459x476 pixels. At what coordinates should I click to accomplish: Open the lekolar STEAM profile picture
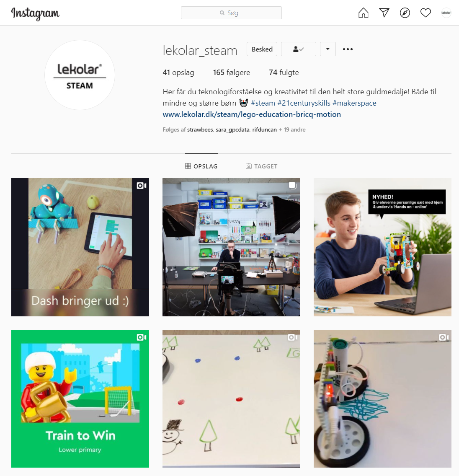(80, 75)
